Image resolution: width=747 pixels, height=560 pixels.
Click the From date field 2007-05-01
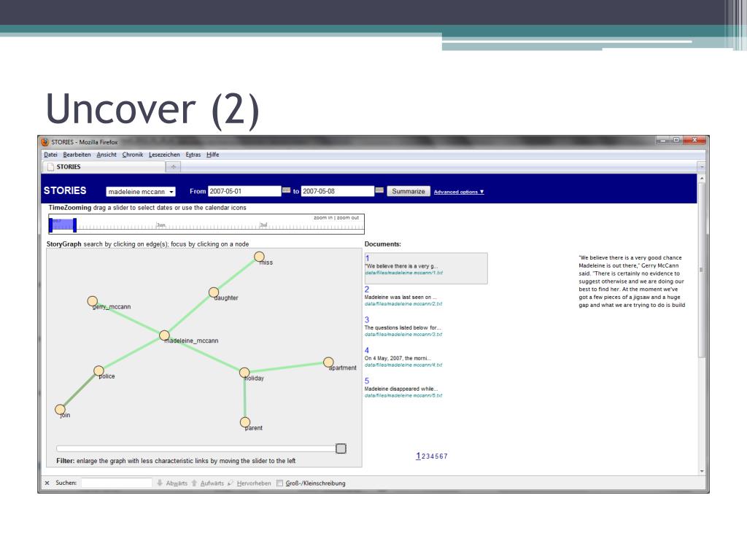point(244,191)
